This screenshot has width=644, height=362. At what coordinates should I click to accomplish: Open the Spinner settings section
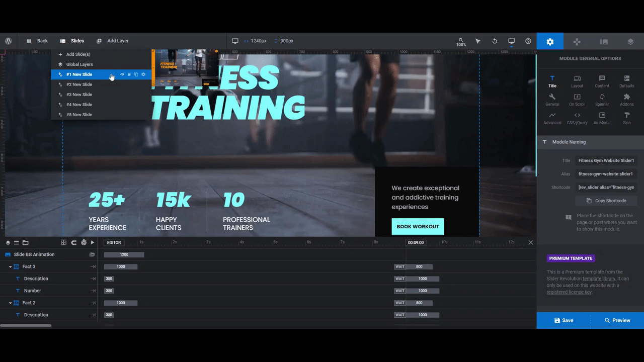tap(602, 100)
